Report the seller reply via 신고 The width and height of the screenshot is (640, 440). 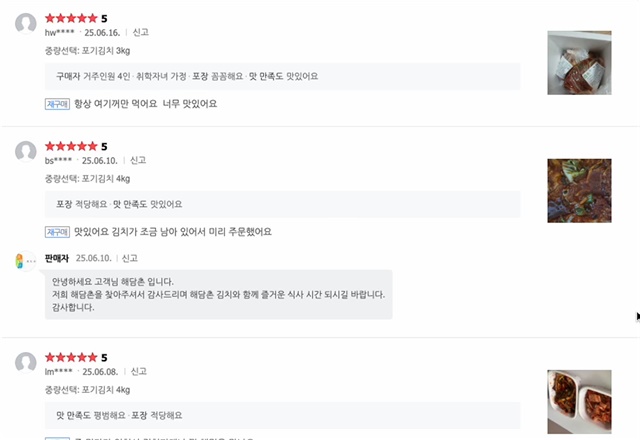click(130, 258)
